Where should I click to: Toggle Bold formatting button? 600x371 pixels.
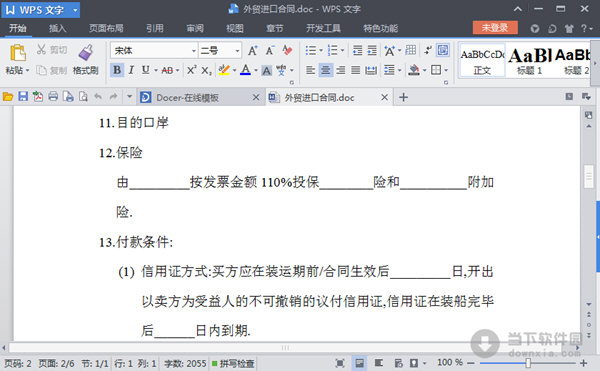pos(117,70)
